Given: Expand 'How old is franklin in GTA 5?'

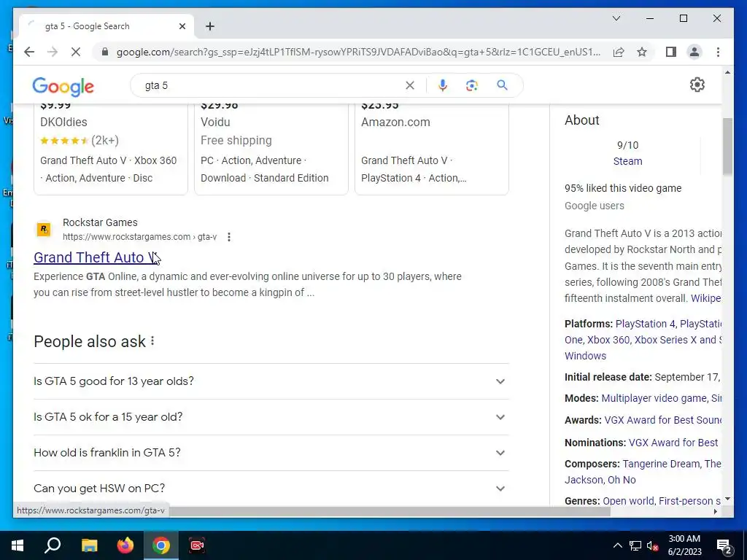Looking at the screenshot, I should pos(271,452).
